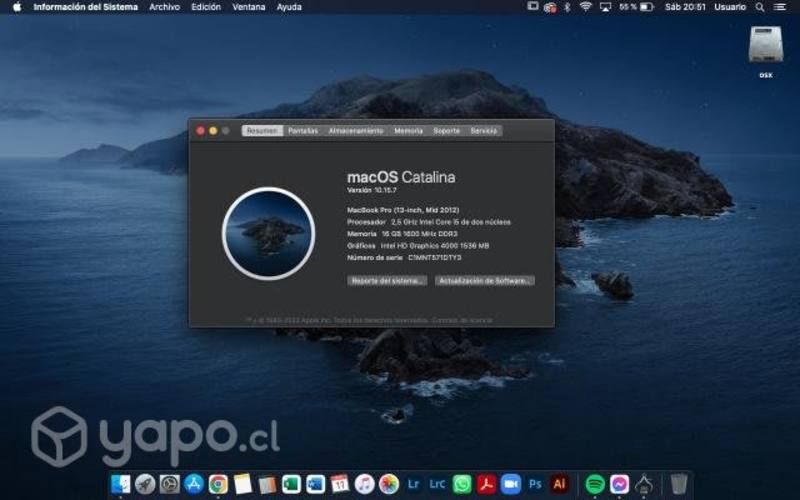
Task: Close the About This Mac window
Action: click(x=200, y=131)
